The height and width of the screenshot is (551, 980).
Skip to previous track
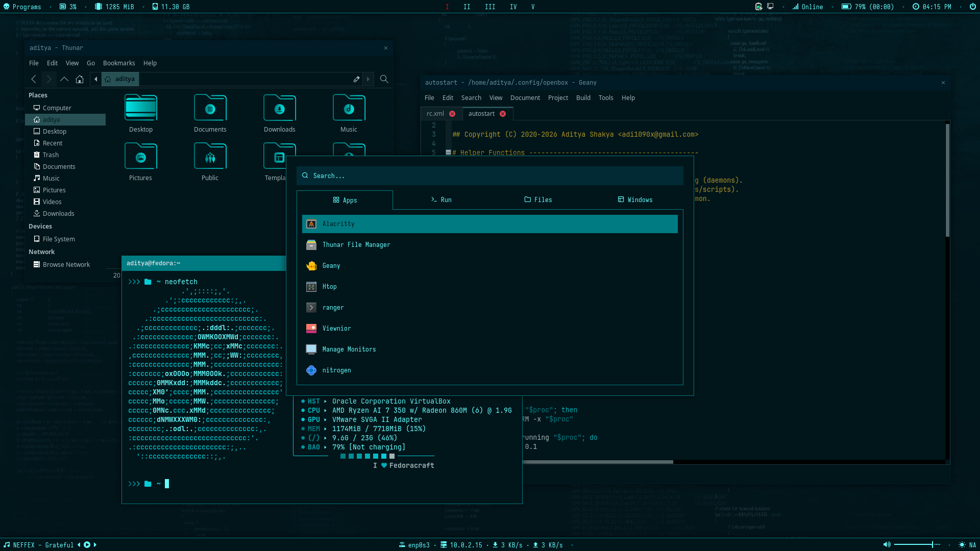pos(79,545)
